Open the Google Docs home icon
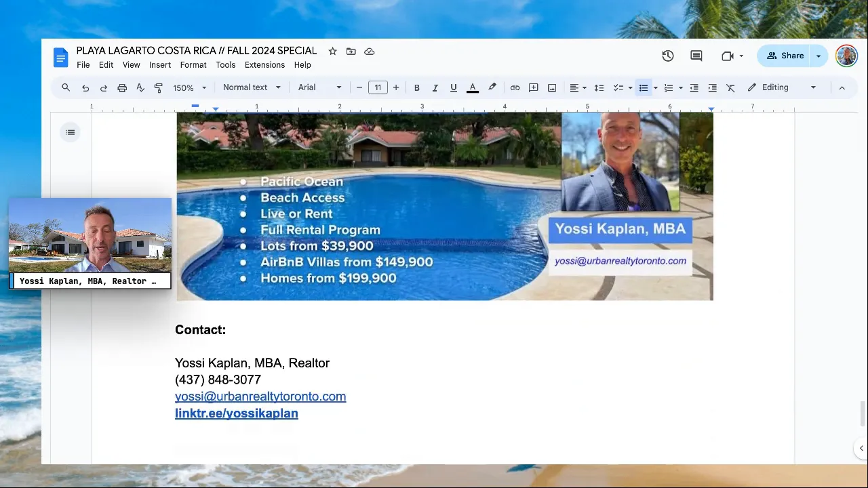Screen dimensions: 868x488 click(61, 58)
